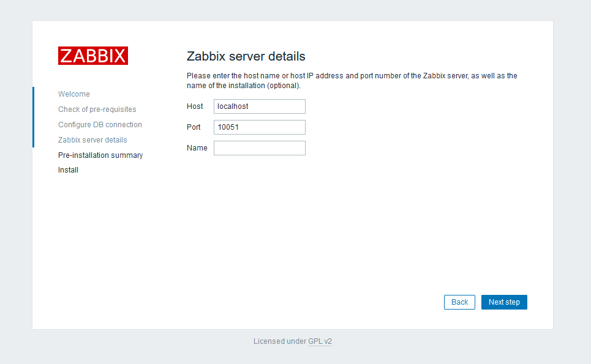
Task: Select the Install step
Action: point(68,170)
